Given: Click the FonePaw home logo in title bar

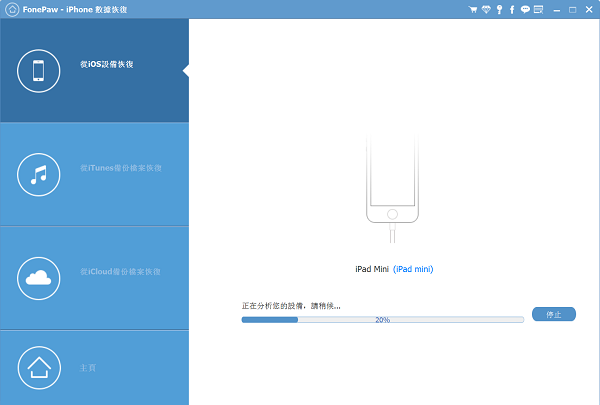Looking at the screenshot, I should pos(11,9).
